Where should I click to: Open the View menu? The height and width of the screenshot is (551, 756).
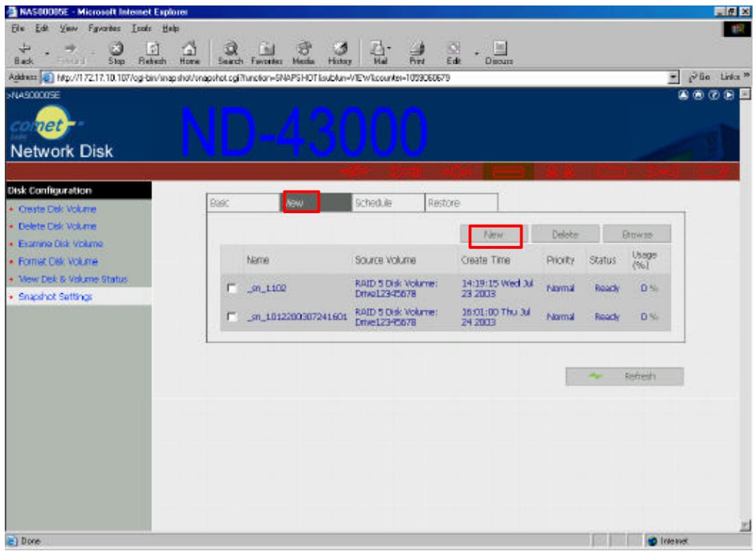[x=68, y=29]
